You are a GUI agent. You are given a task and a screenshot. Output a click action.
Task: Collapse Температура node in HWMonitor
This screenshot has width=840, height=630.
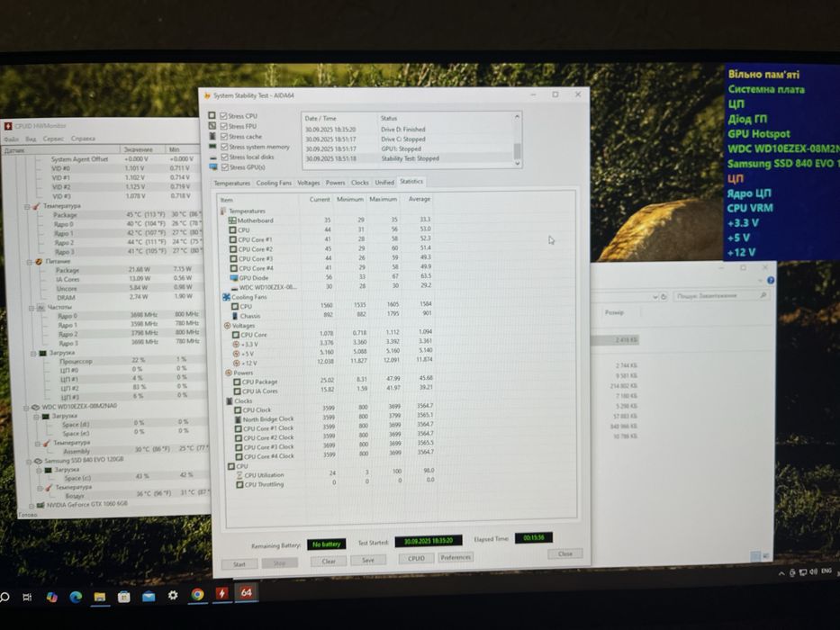pos(27,206)
